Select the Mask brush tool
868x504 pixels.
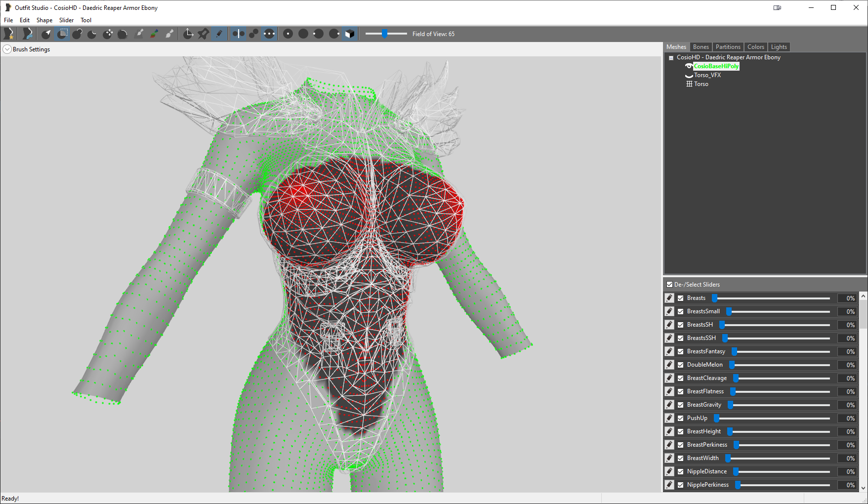(x=62, y=34)
